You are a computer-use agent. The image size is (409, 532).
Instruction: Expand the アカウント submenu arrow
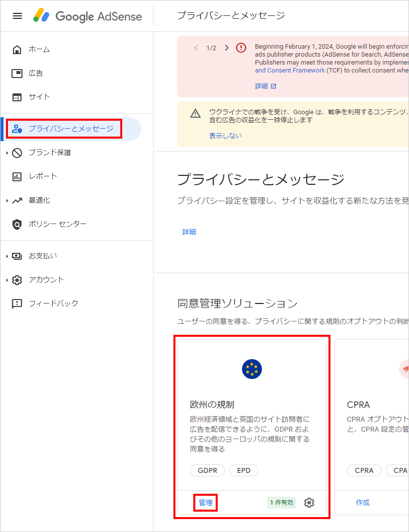(x=7, y=280)
